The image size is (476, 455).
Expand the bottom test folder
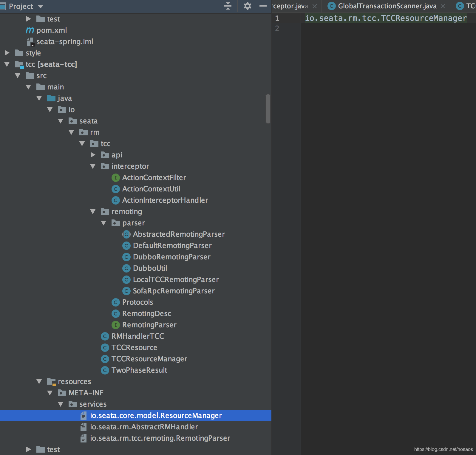(x=28, y=449)
